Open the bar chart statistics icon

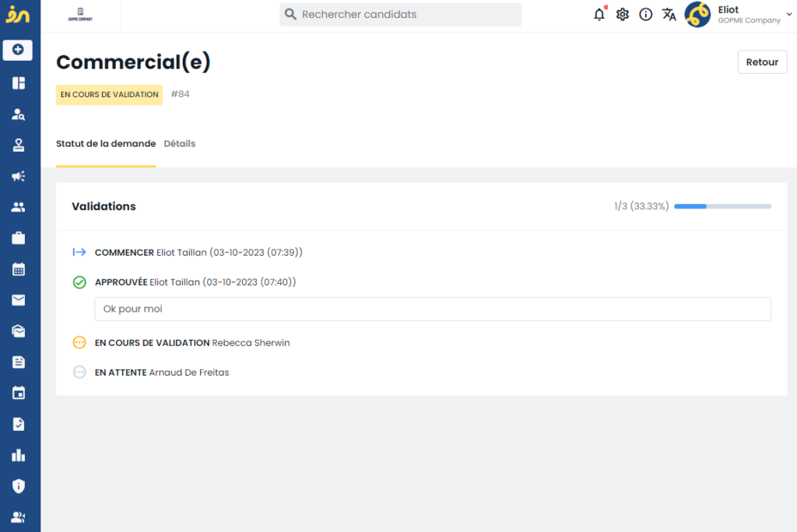coord(19,455)
